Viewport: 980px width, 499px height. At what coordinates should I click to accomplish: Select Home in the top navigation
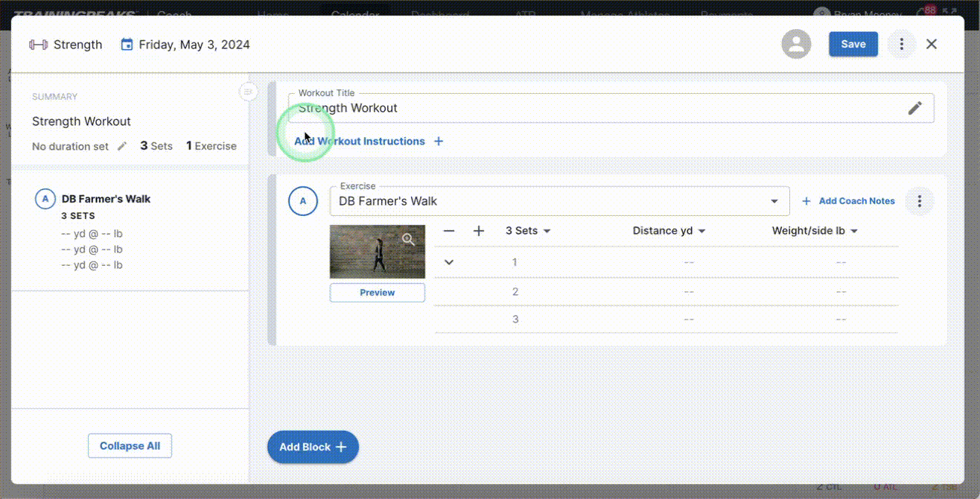[273, 13]
